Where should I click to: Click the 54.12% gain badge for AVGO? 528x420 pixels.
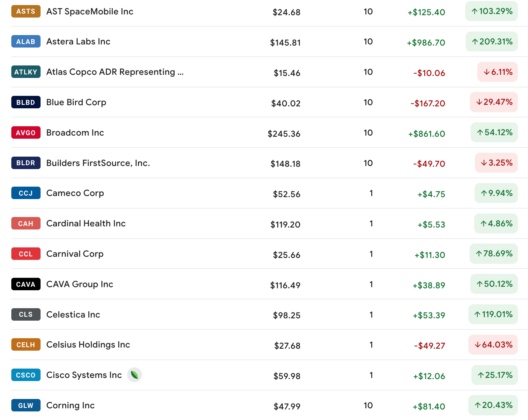[494, 132]
